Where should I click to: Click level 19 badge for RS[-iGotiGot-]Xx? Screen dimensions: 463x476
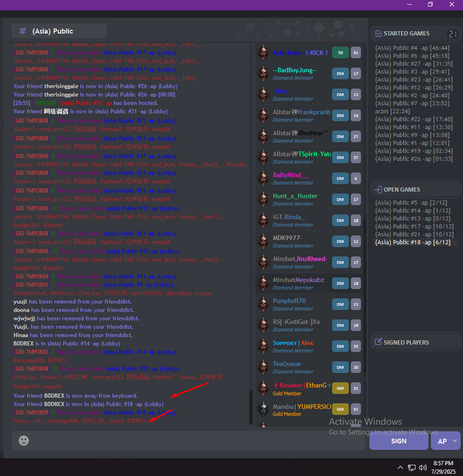356,325
